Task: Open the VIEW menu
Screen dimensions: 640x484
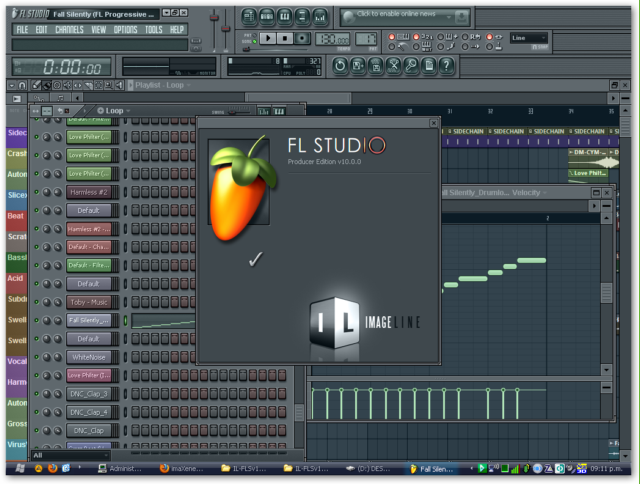Action: 98,29
